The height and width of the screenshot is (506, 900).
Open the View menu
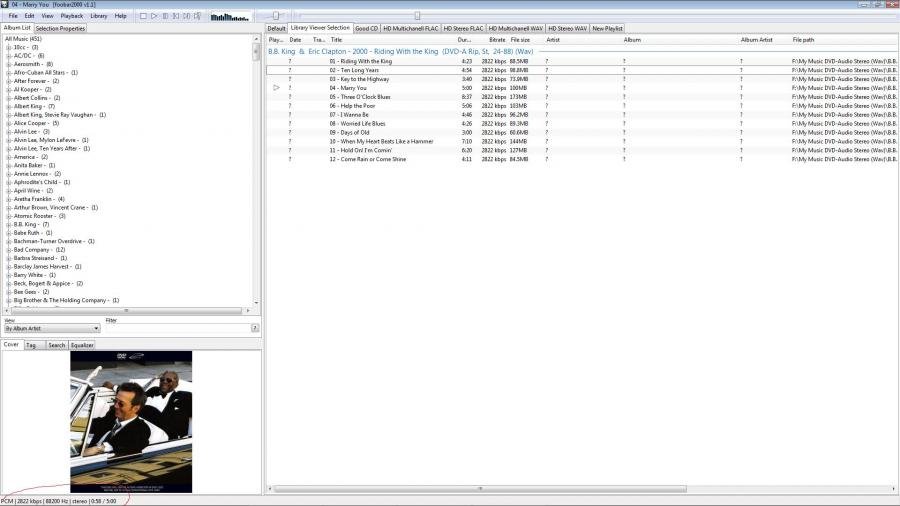point(47,16)
